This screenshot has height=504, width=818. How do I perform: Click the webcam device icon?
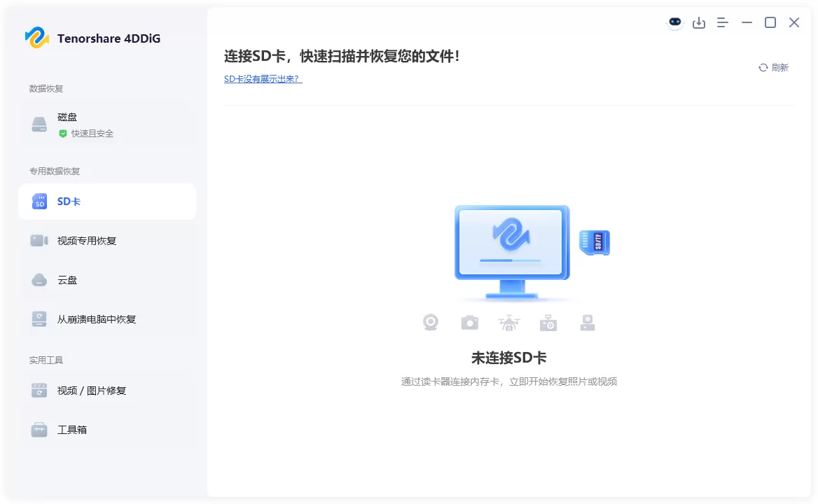click(430, 322)
